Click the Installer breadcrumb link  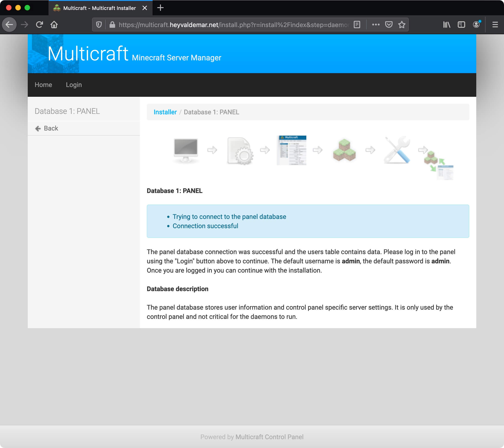tap(165, 112)
